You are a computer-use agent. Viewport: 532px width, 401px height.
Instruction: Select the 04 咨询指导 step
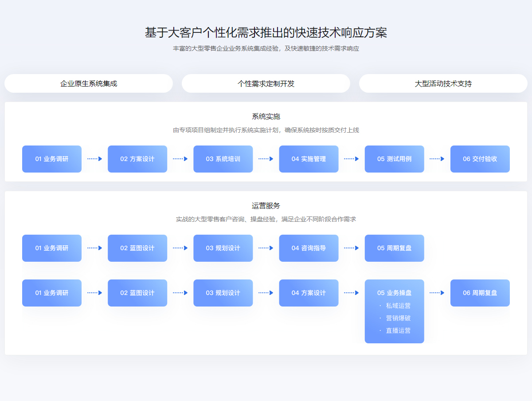[309, 248]
